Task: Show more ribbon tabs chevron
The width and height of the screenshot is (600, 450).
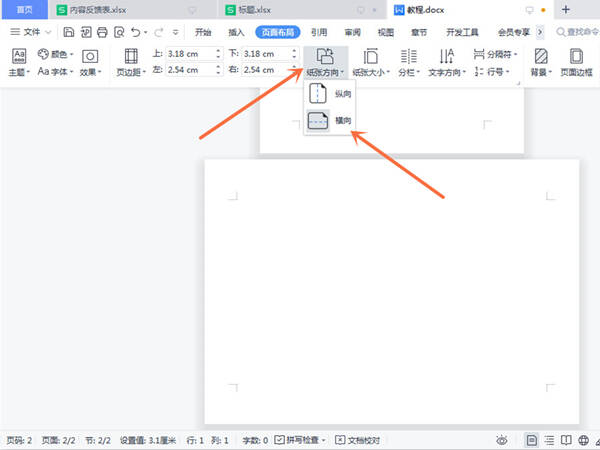Action: click(x=540, y=33)
